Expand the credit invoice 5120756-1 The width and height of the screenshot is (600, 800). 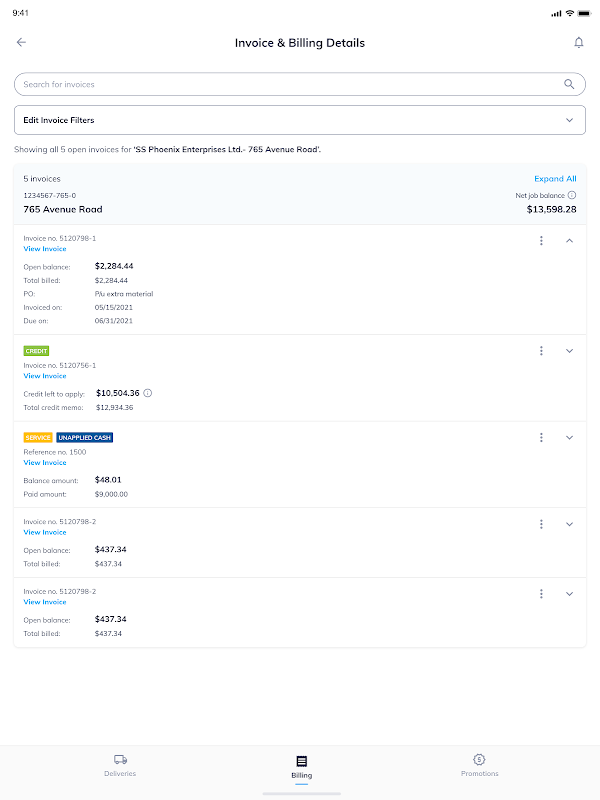(x=570, y=351)
